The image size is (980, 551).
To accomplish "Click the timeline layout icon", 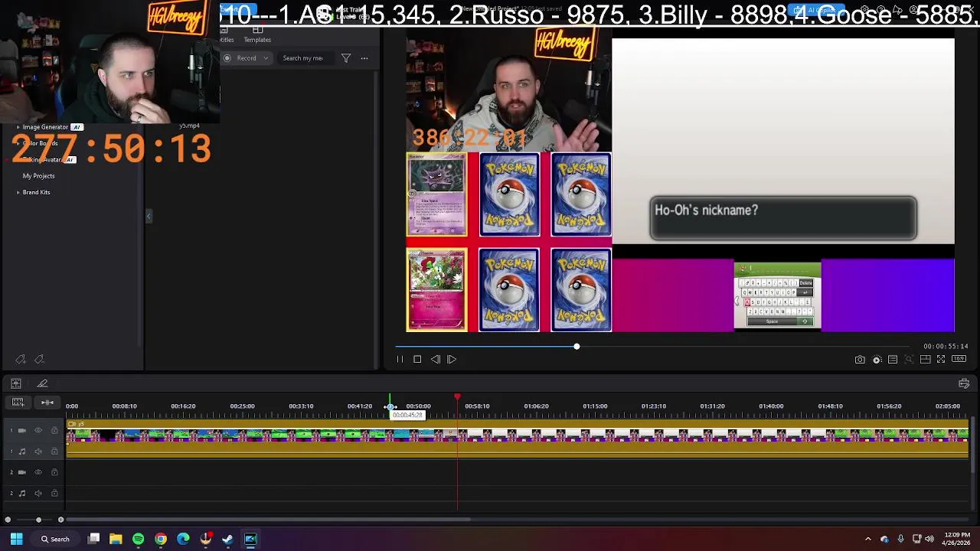I will (x=16, y=383).
